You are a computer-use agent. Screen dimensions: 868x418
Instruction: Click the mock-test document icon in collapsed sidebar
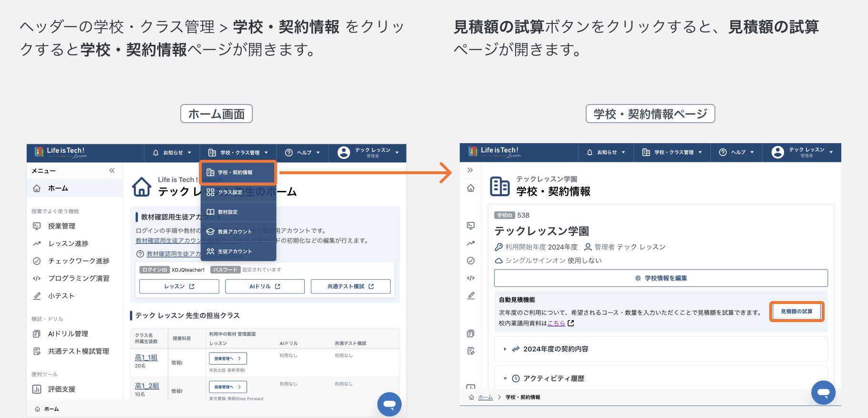coord(471,351)
